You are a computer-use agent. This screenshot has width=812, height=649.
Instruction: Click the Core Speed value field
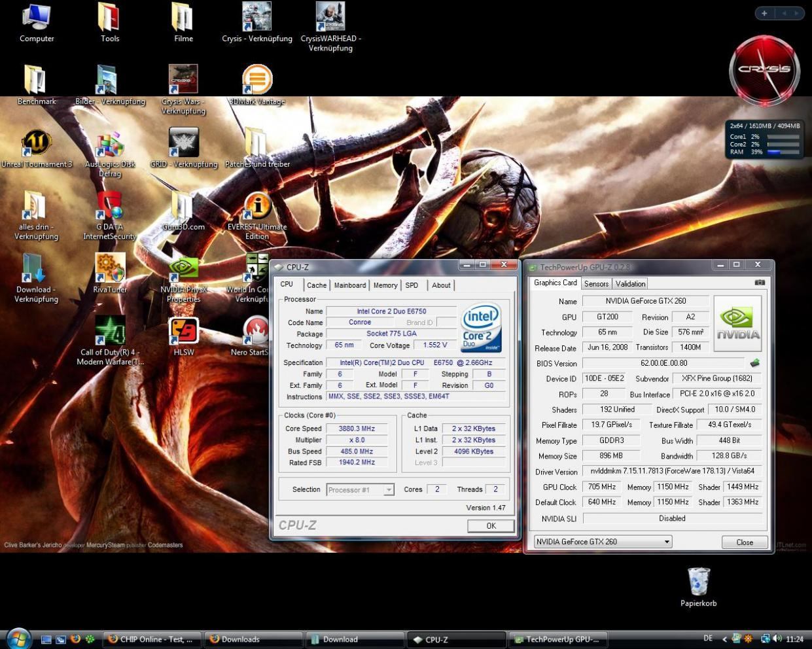tap(357, 429)
